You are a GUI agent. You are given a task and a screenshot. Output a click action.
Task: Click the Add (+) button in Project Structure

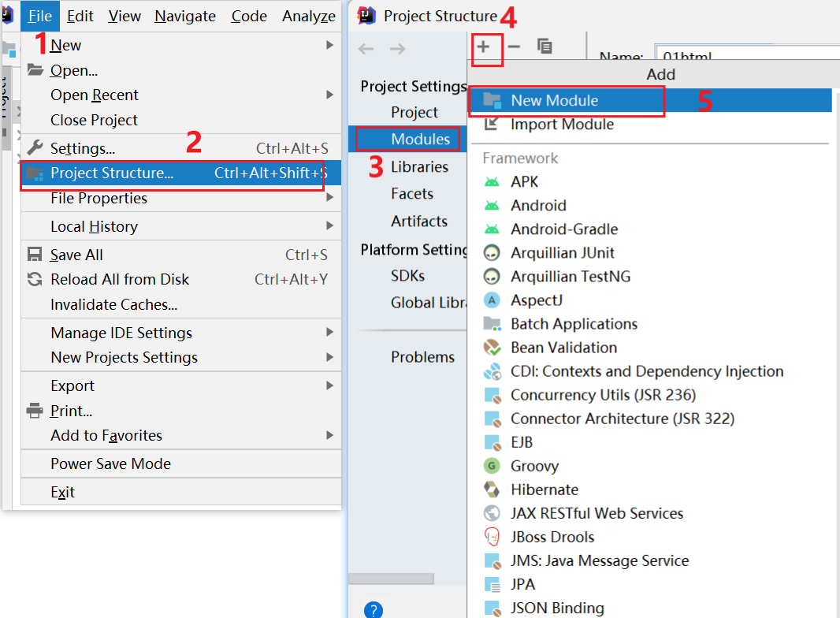point(483,47)
